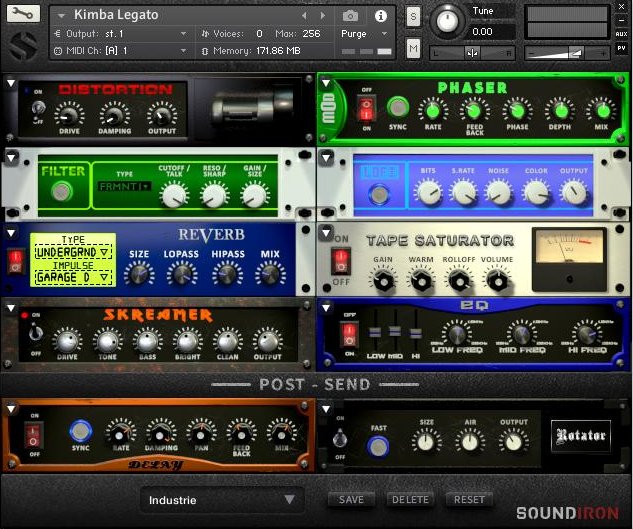Open the Industrie preset dropdown
The width and height of the screenshot is (633, 529).
click(222, 500)
